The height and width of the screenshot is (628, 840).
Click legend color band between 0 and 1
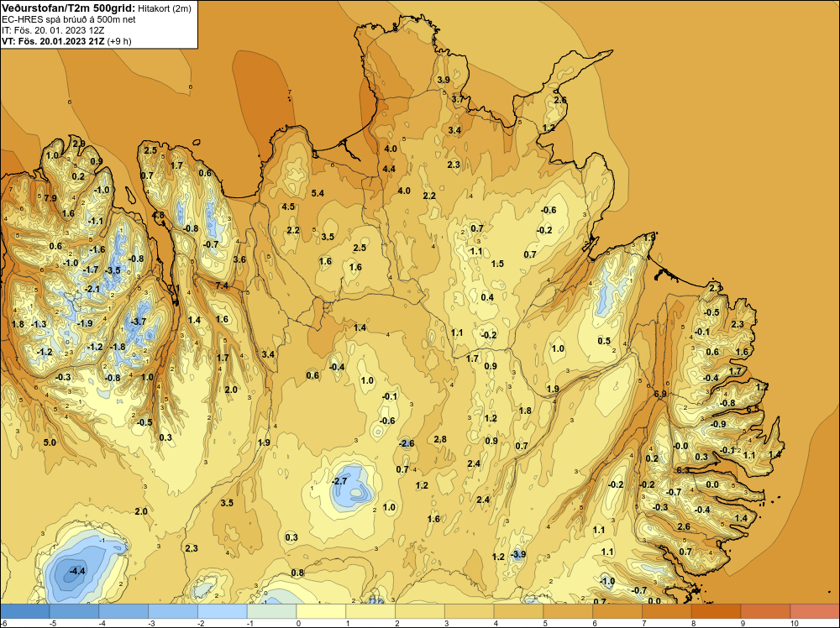click(321, 611)
